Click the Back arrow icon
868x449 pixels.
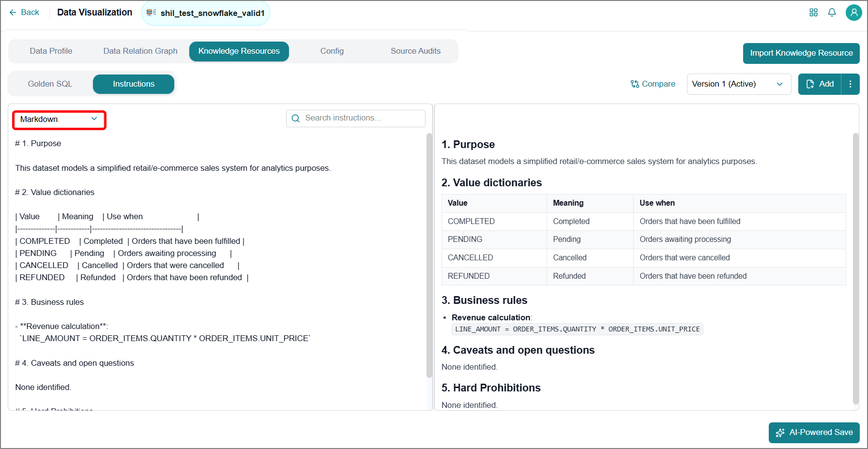point(13,13)
